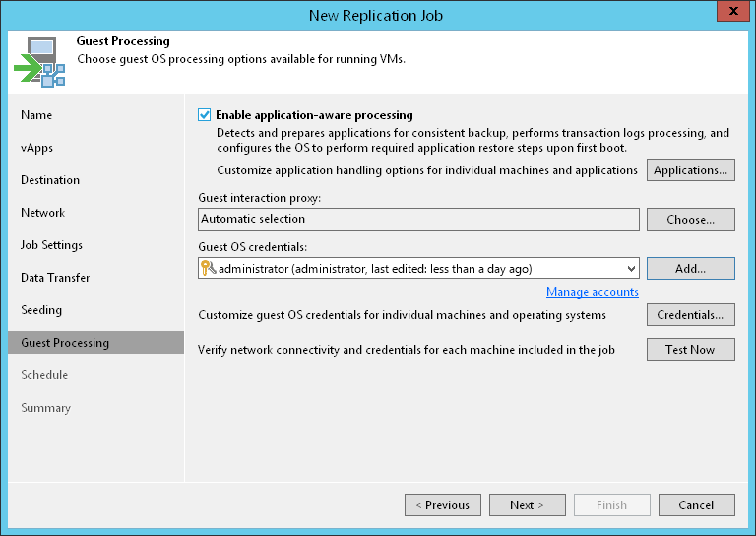Proceed with the Next button
Screen dimensions: 756x536
[x=527, y=505]
